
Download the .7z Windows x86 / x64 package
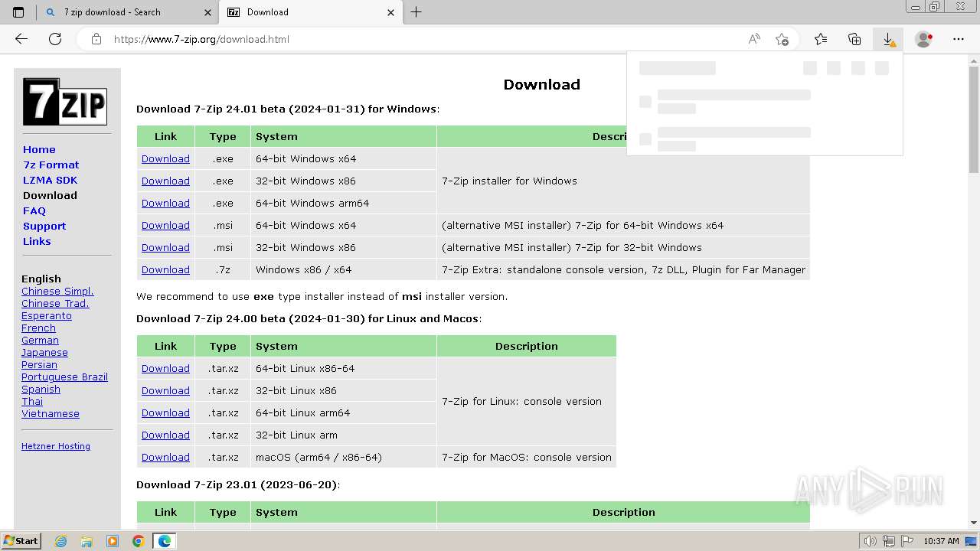[x=165, y=269]
